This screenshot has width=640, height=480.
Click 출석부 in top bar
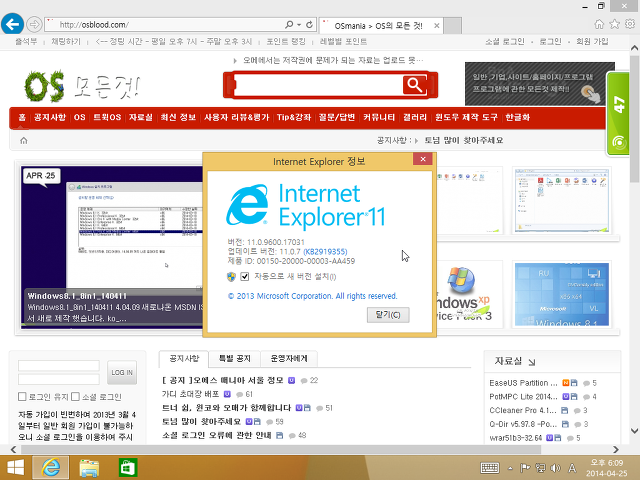point(26,41)
